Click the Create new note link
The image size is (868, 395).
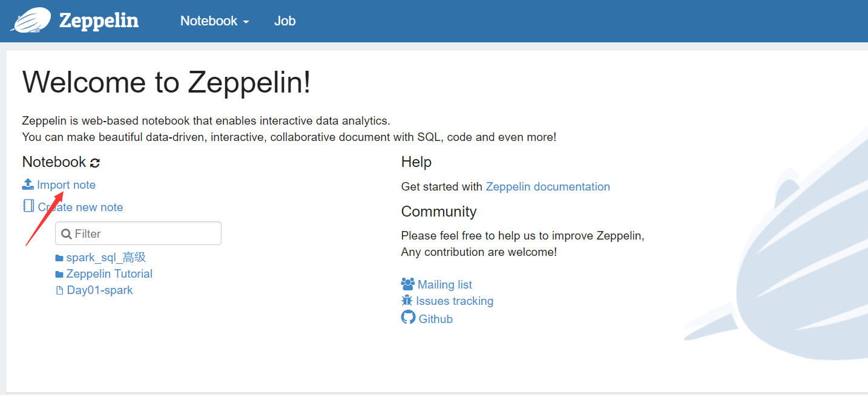(81, 207)
